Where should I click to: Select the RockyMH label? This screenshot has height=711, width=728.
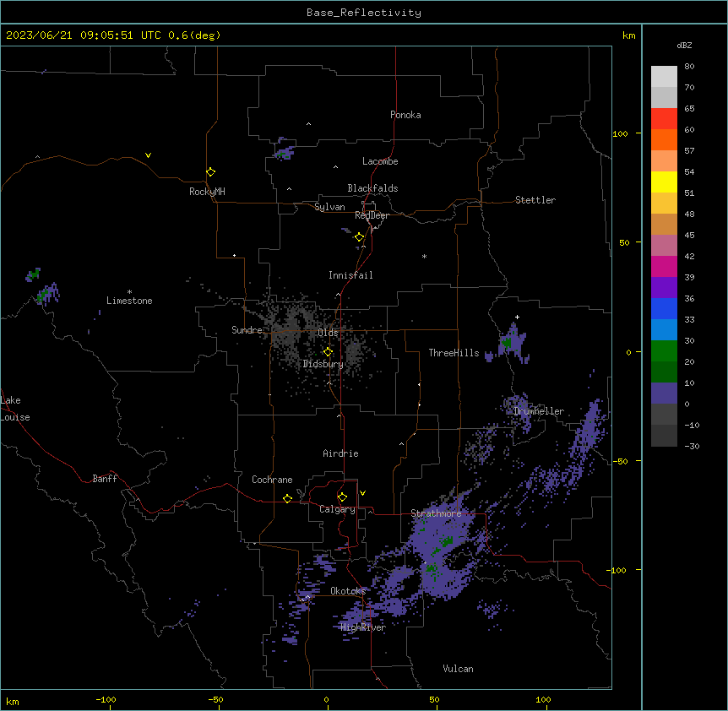click(x=207, y=192)
